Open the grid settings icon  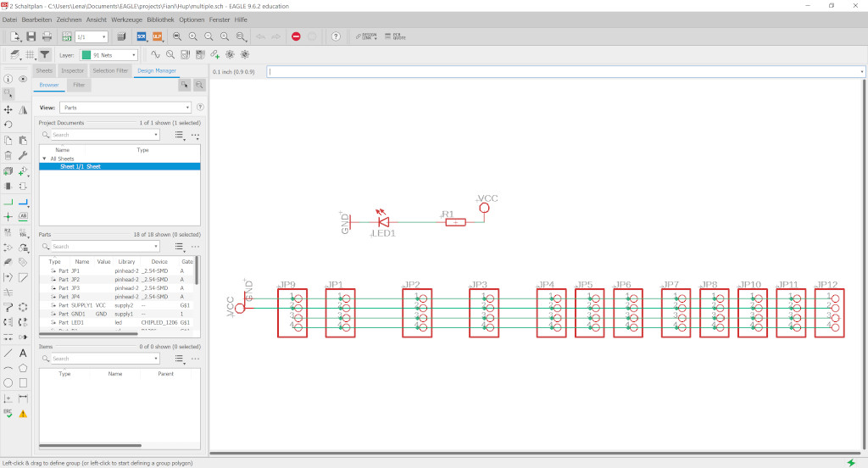tap(30, 55)
